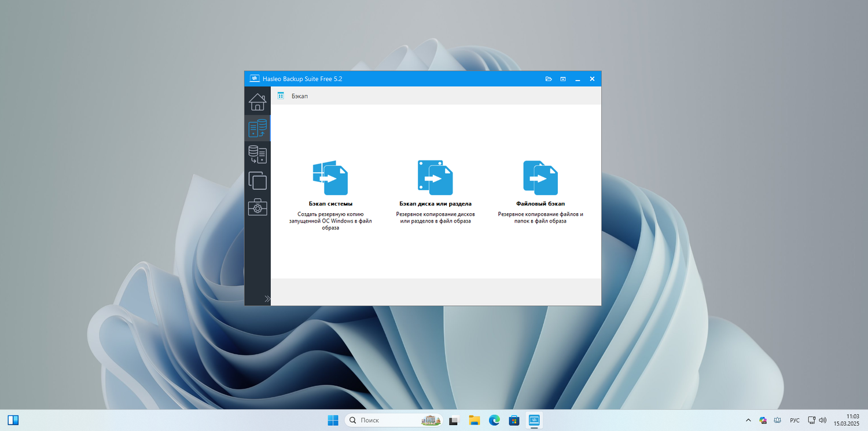This screenshot has width=868, height=431.
Task: Show hidden system tray icons
Action: [748, 420]
